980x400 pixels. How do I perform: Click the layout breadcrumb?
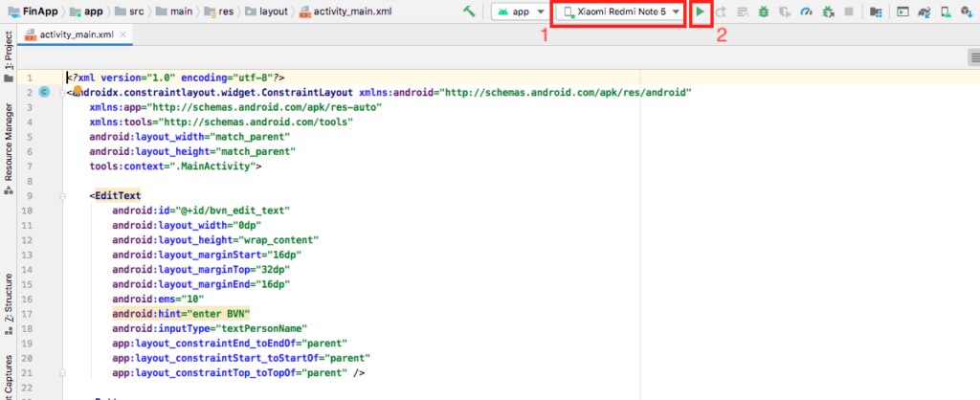coord(267,11)
